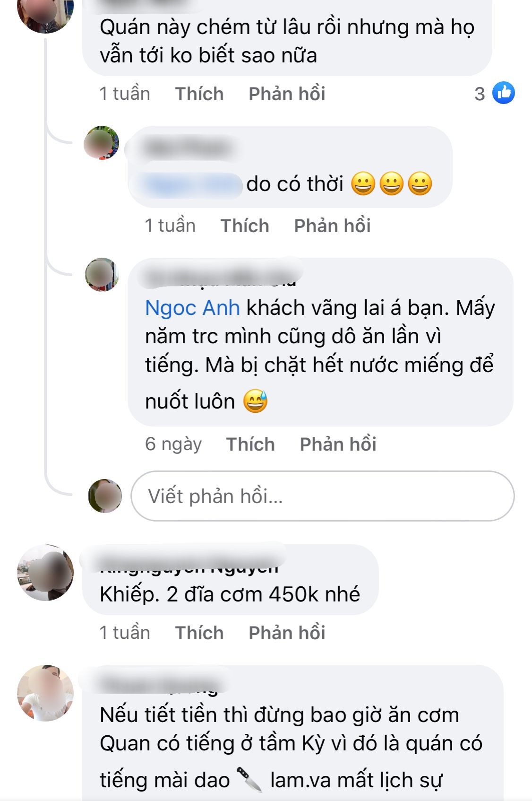Screen dimensions: 532x801
Task: Open '6 ngày' timestamp of the reply
Action: tap(173, 444)
